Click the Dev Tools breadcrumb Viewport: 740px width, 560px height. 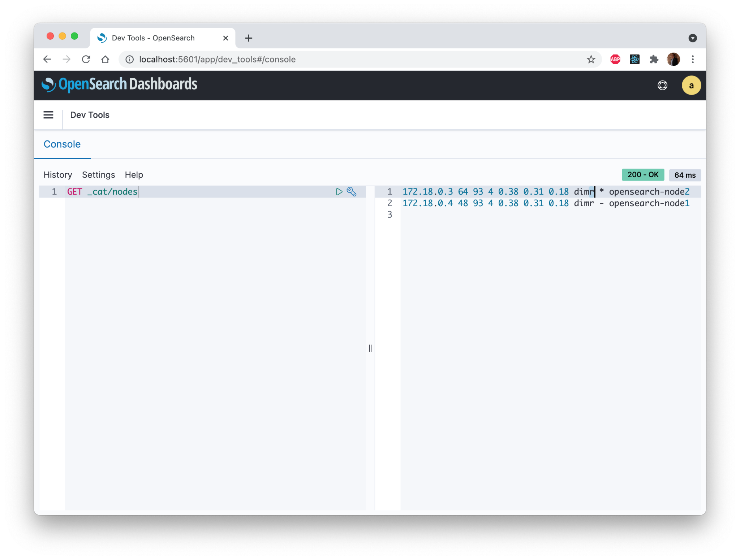tap(90, 115)
